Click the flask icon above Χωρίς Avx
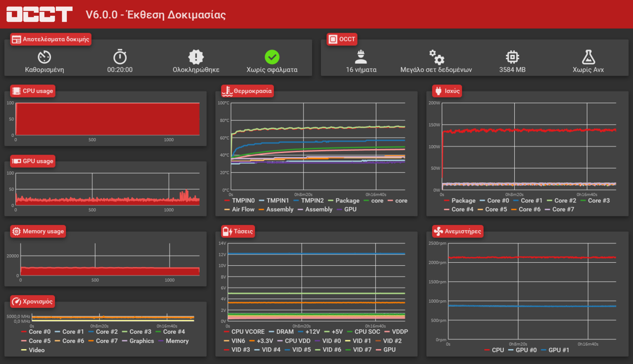This screenshot has height=364, width=633. [x=588, y=57]
